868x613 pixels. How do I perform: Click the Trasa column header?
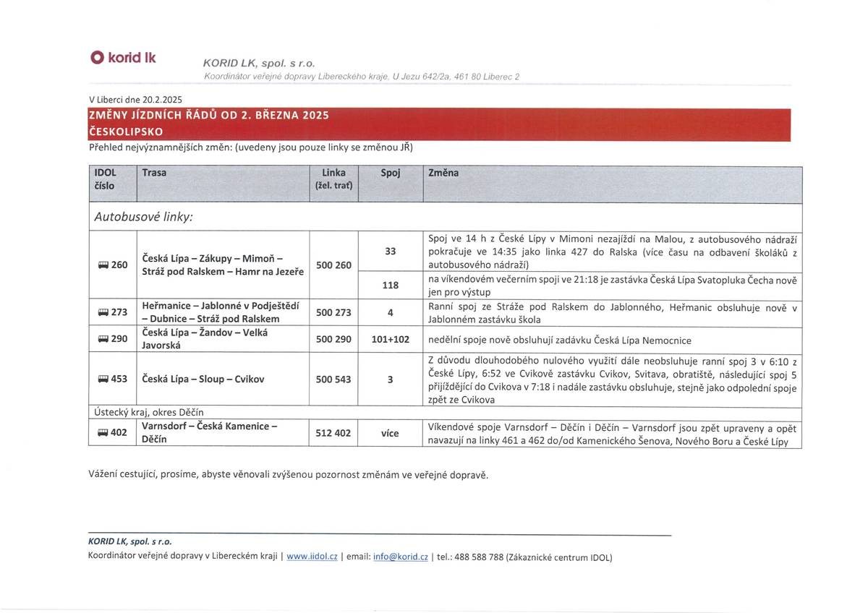154,173
